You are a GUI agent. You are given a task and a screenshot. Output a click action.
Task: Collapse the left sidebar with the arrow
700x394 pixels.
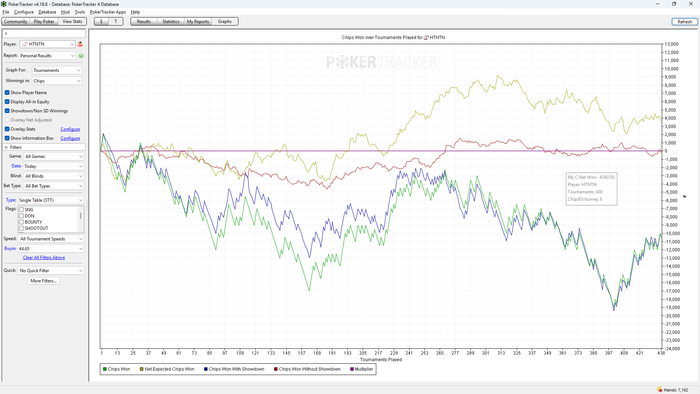pyautogui.click(x=6, y=33)
